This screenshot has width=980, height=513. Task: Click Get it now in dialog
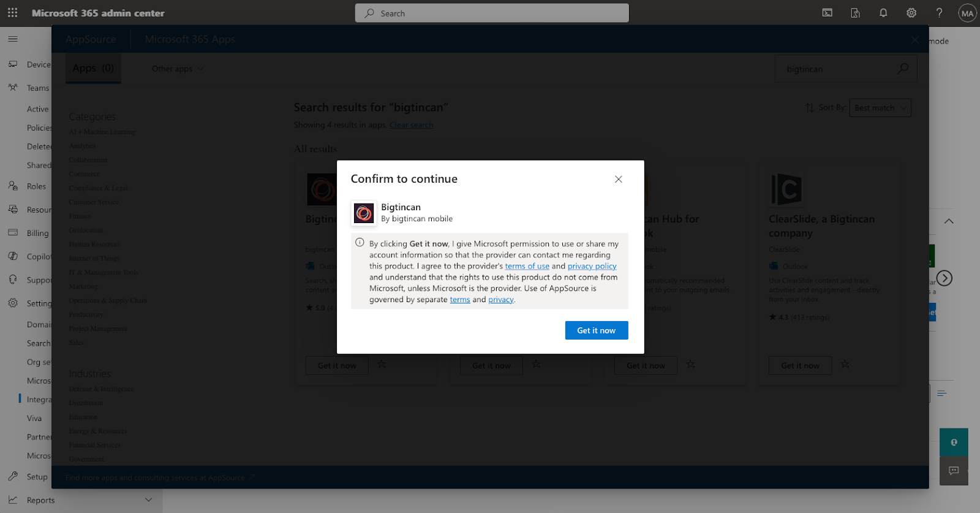tap(596, 330)
